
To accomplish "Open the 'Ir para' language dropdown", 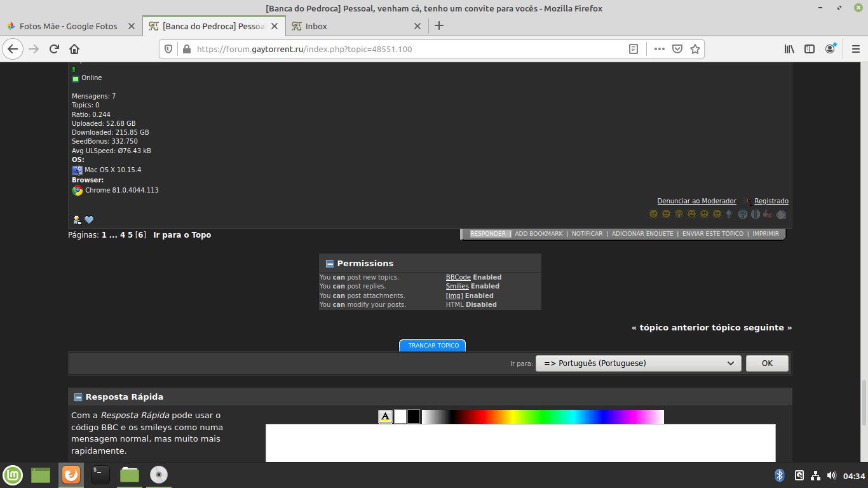I will (637, 363).
